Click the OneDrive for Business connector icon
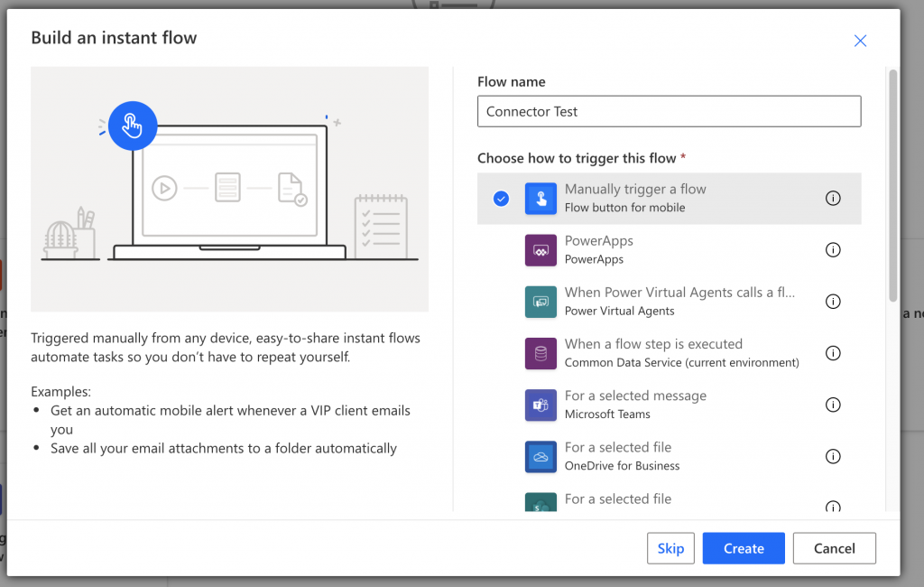Screen dimensions: 924x587 (x=541, y=456)
